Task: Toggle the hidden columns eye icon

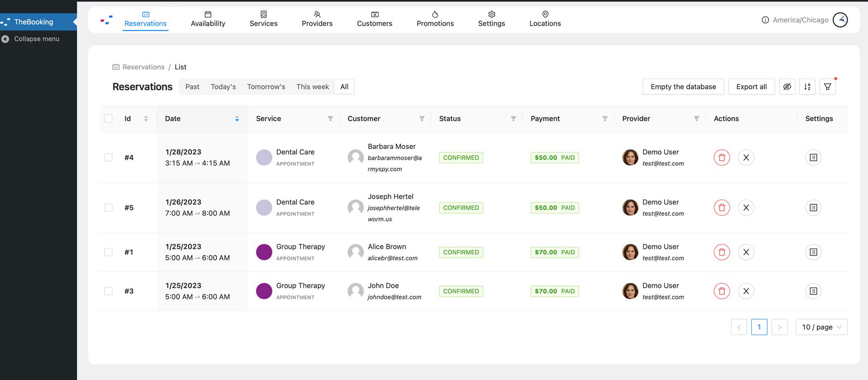Action: [x=787, y=87]
